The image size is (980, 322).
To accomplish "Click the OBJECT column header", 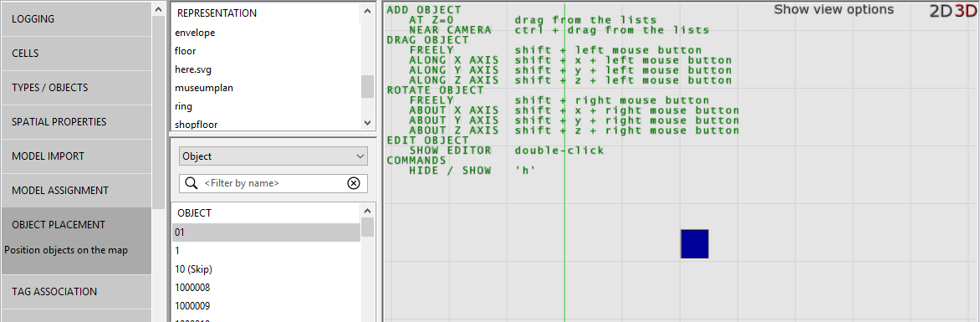I will [266, 213].
